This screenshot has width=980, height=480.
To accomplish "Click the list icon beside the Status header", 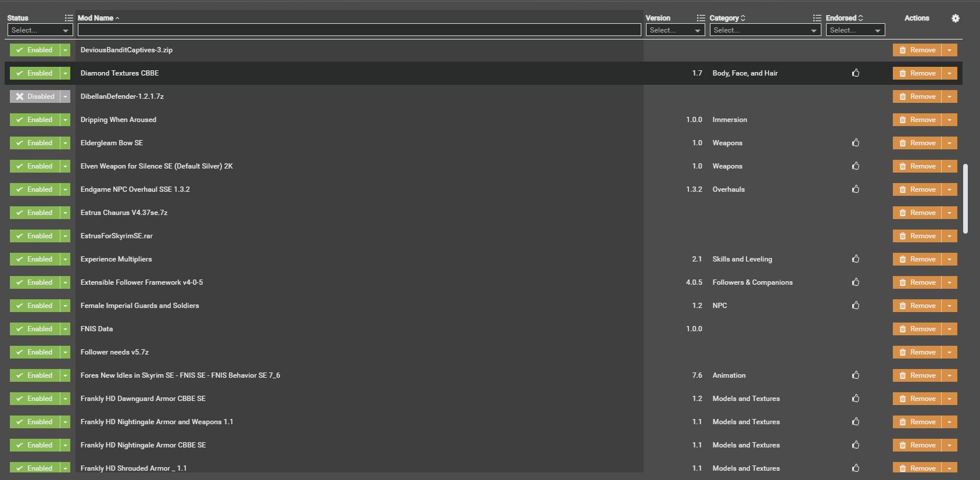I will tap(69, 18).
